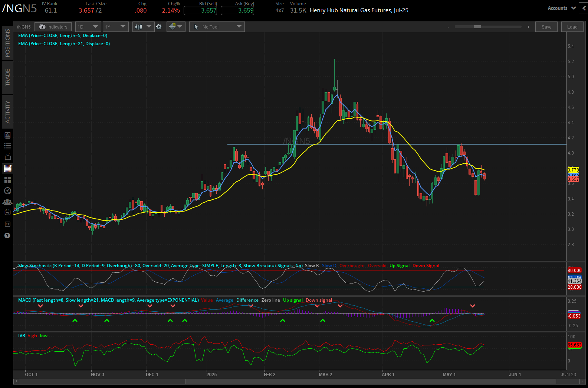Click the Volume 31.5K value
Viewport: 588px width, 388px height.
pyautogui.click(x=298, y=10)
